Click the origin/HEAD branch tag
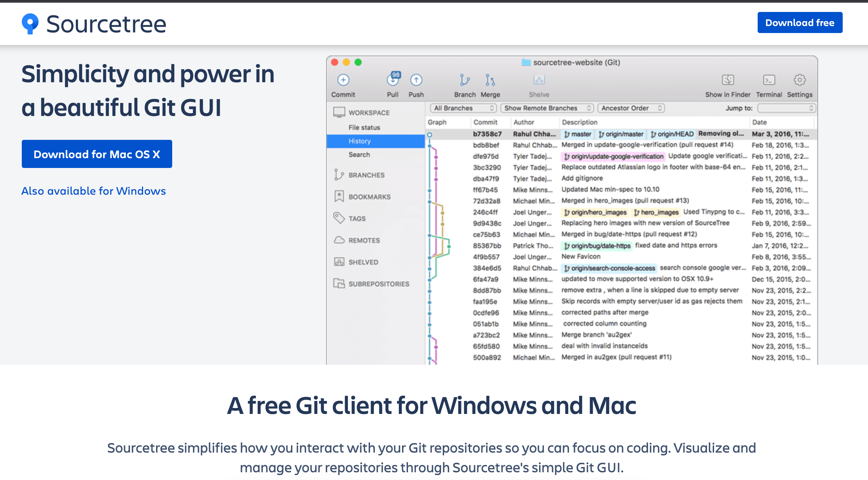The height and width of the screenshot is (480, 868). [x=672, y=134]
